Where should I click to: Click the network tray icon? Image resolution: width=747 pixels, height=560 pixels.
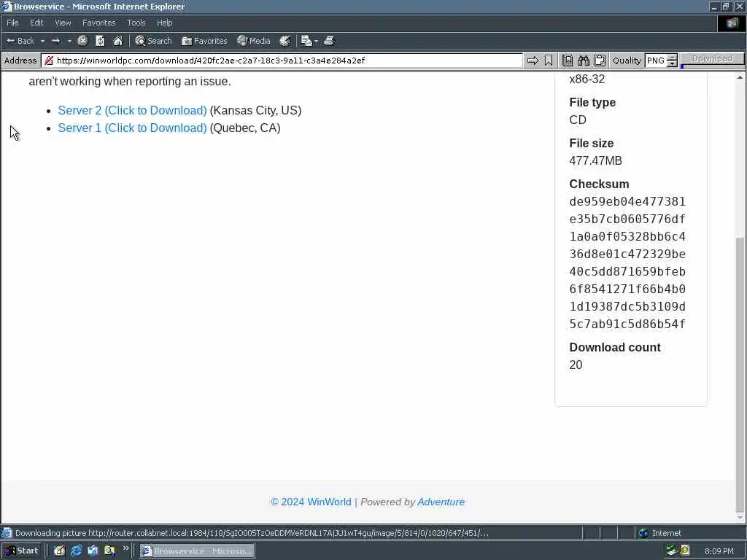coord(672,551)
